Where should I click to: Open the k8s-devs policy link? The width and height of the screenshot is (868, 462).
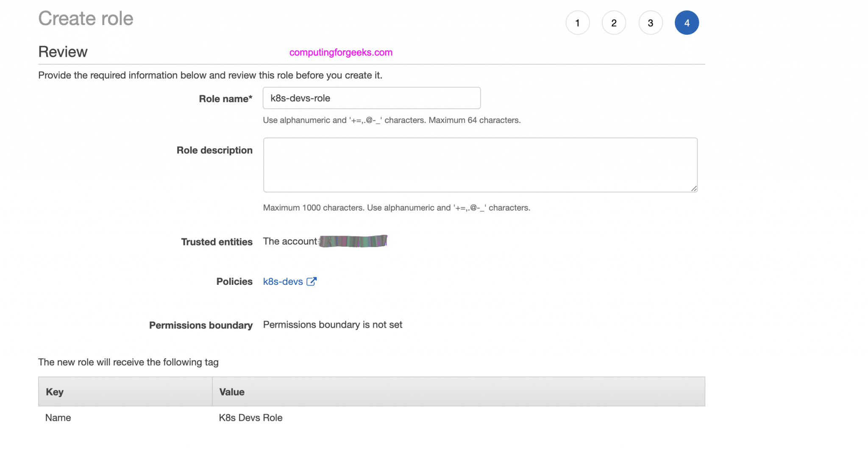tap(283, 281)
